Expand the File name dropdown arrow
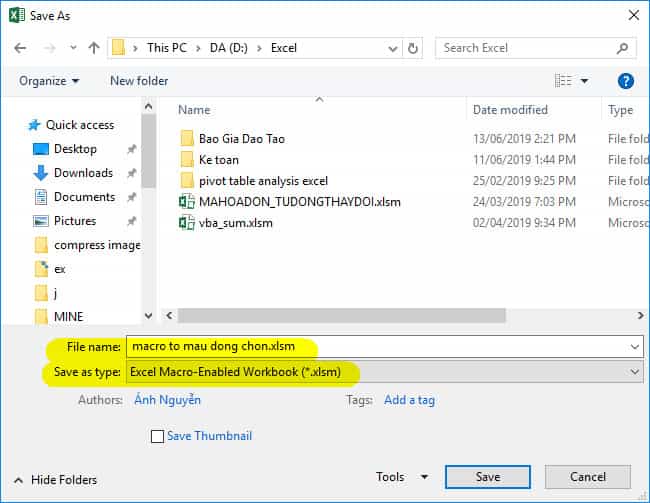650x503 pixels. pos(635,347)
